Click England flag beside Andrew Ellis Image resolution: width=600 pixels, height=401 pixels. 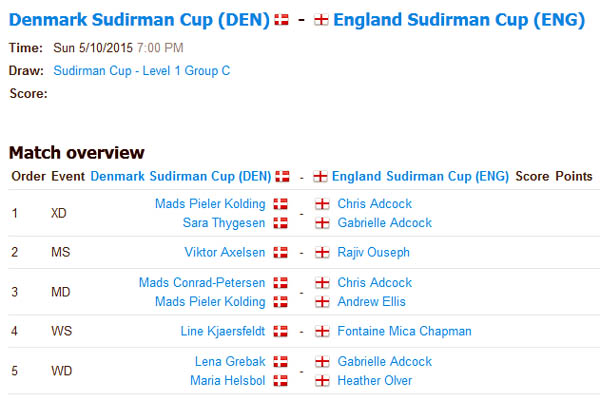[322, 302]
